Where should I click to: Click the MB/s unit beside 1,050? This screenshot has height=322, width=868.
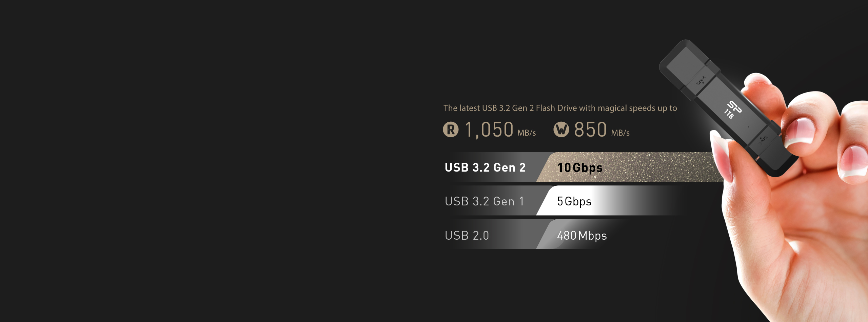click(527, 133)
